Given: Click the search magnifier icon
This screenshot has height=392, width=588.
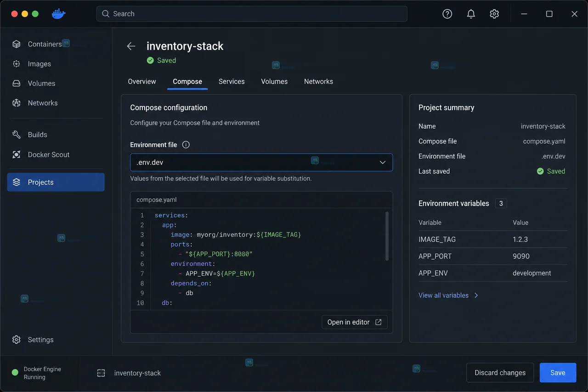Looking at the screenshot, I should click(x=106, y=14).
